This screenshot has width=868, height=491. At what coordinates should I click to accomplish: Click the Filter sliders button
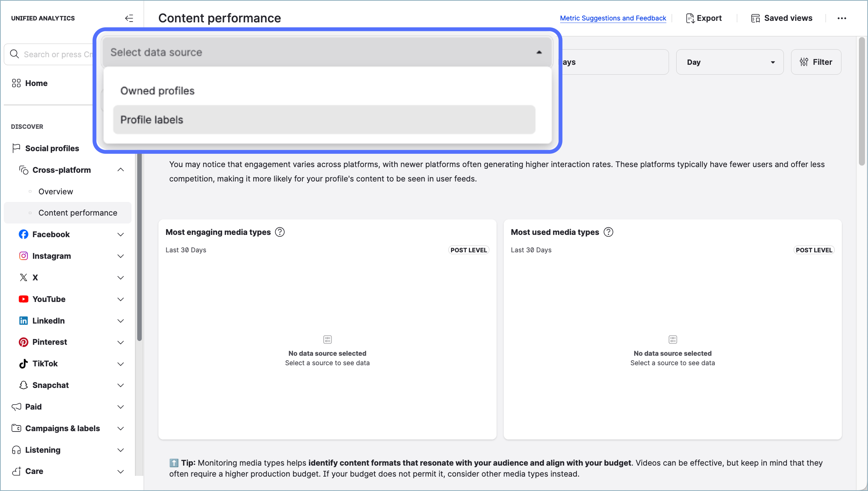tap(816, 62)
